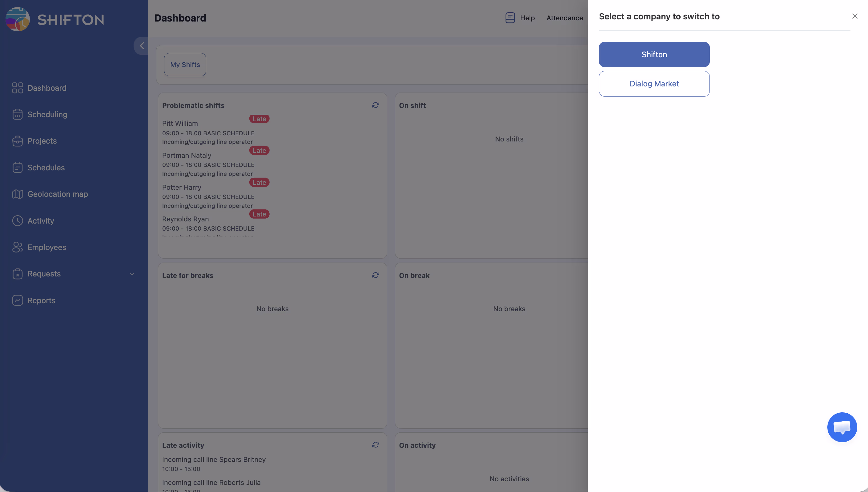Open the Attendance link in header
The height and width of the screenshot is (492, 868).
pos(564,18)
